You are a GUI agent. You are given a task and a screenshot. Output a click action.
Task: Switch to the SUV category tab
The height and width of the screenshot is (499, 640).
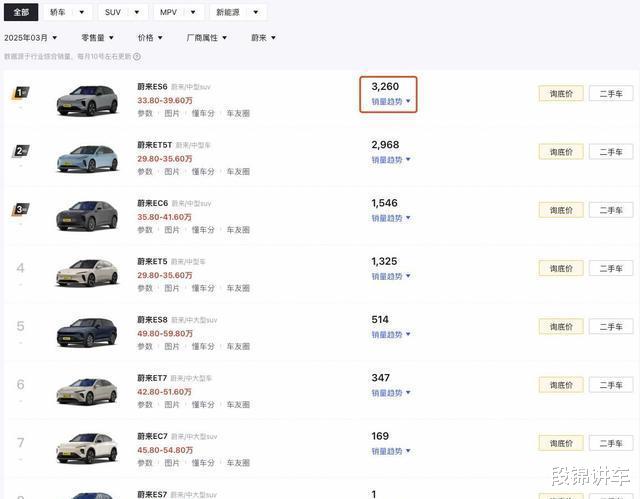point(122,12)
